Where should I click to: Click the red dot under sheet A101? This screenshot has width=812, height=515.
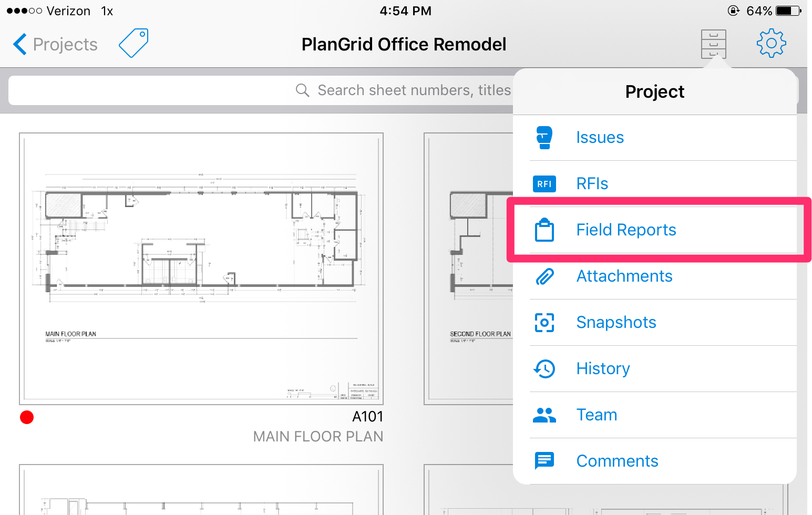tap(27, 417)
